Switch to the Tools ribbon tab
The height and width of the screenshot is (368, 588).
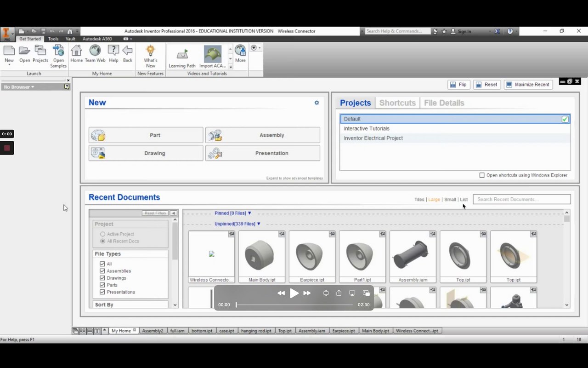(53, 39)
